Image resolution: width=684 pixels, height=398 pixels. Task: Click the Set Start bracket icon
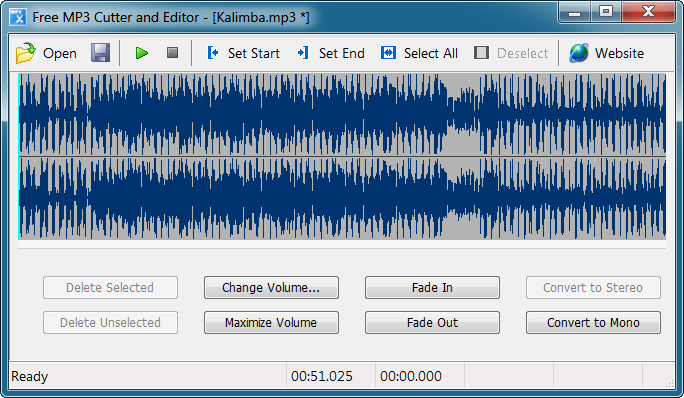coord(213,53)
